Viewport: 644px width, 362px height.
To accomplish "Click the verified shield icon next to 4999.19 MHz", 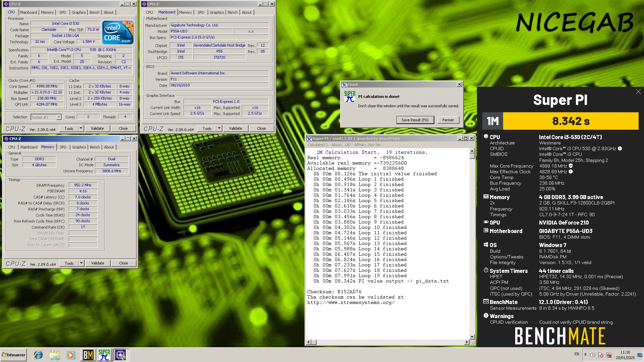I will coord(571,166).
